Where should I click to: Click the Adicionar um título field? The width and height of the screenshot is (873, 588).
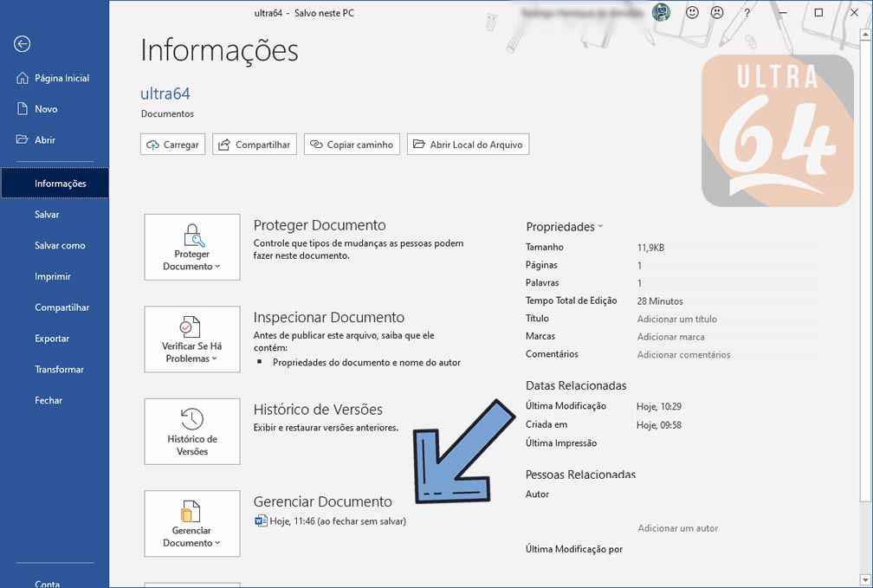677,319
